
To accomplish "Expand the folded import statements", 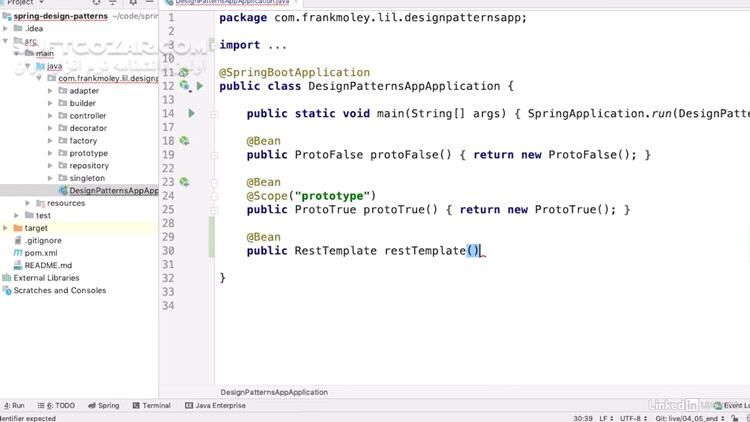I will (277, 45).
